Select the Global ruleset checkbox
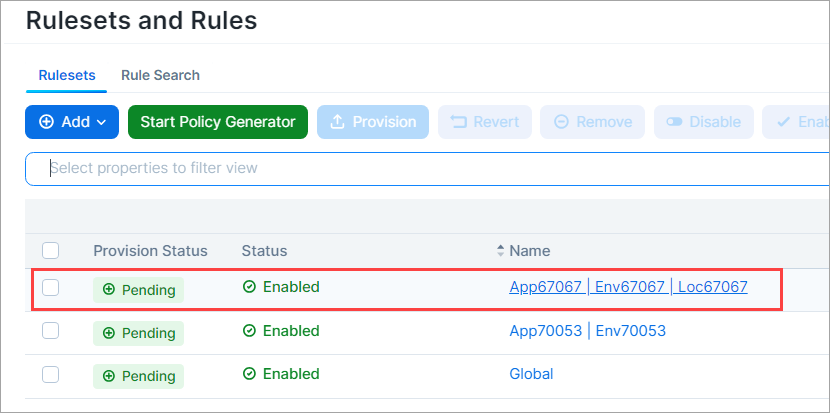 point(51,374)
